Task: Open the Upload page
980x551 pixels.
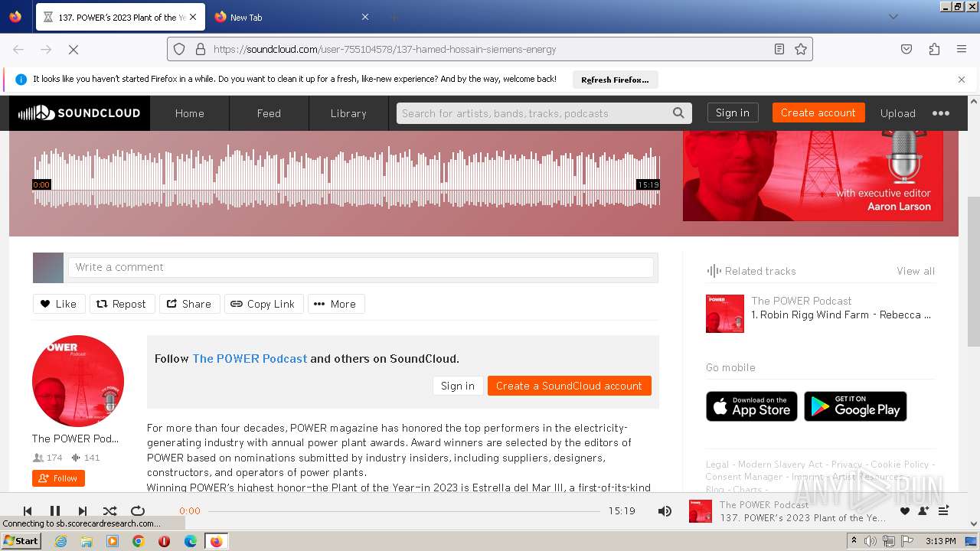Action: 897,113
